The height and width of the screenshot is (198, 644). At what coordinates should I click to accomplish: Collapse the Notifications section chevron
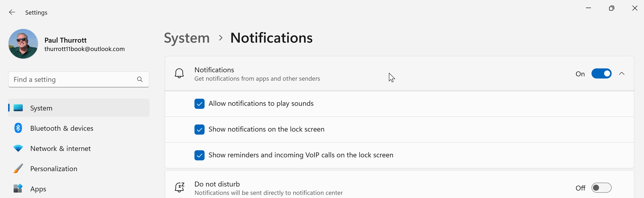[x=622, y=73]
